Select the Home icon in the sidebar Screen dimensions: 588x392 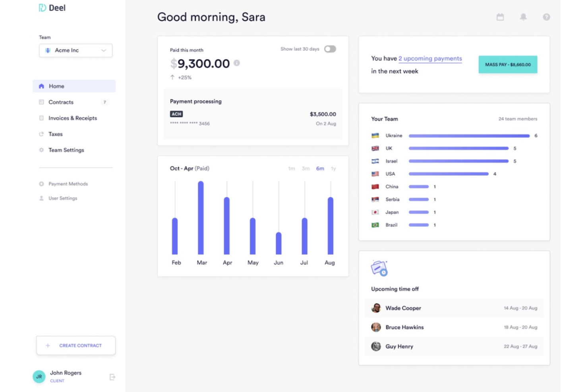click(x=41, y=86)
